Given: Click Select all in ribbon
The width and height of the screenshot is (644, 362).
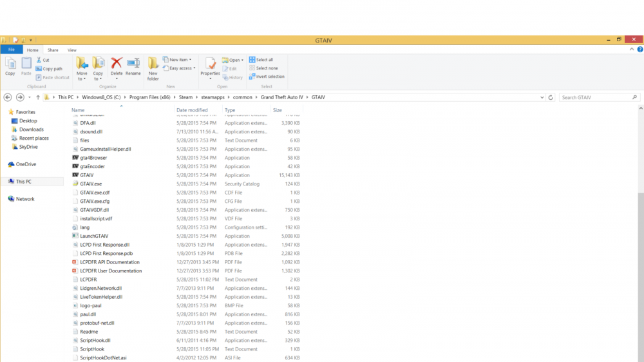Looking at the screenshot, I should click(261, 60).
